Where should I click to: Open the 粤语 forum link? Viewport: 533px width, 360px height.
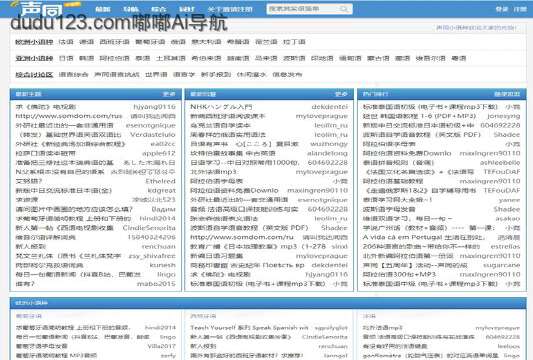[459, 58]
